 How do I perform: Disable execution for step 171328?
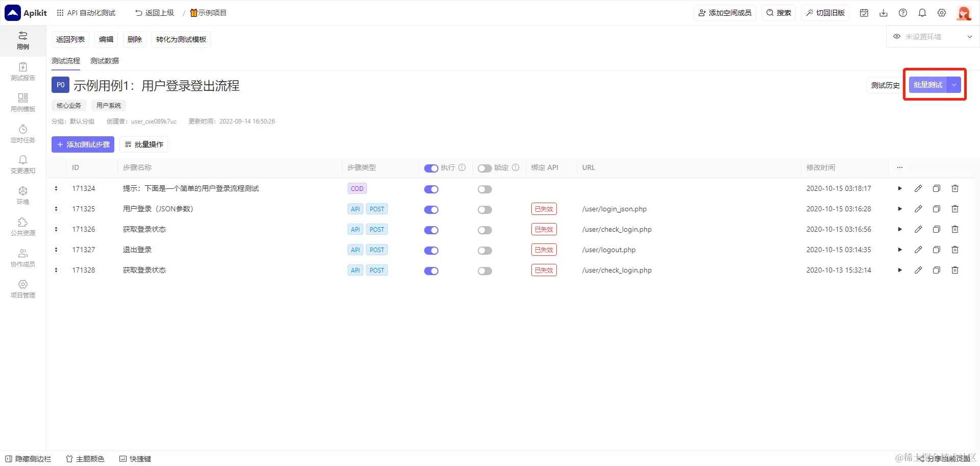pyautogui.click(x=431, y=271)
